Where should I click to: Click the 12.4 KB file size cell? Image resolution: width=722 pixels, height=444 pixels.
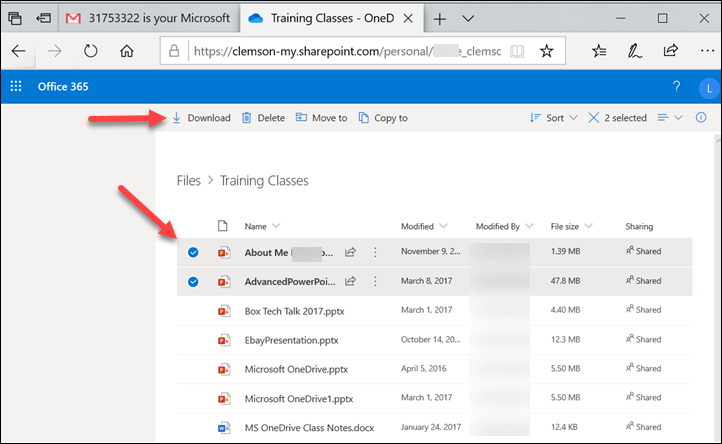click(x=564, y=427)
